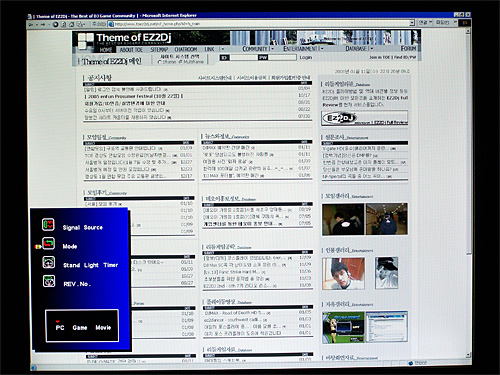This screenshot has height=375, width=500.
Task: Click in the PW input field
Action: [282, 57]
